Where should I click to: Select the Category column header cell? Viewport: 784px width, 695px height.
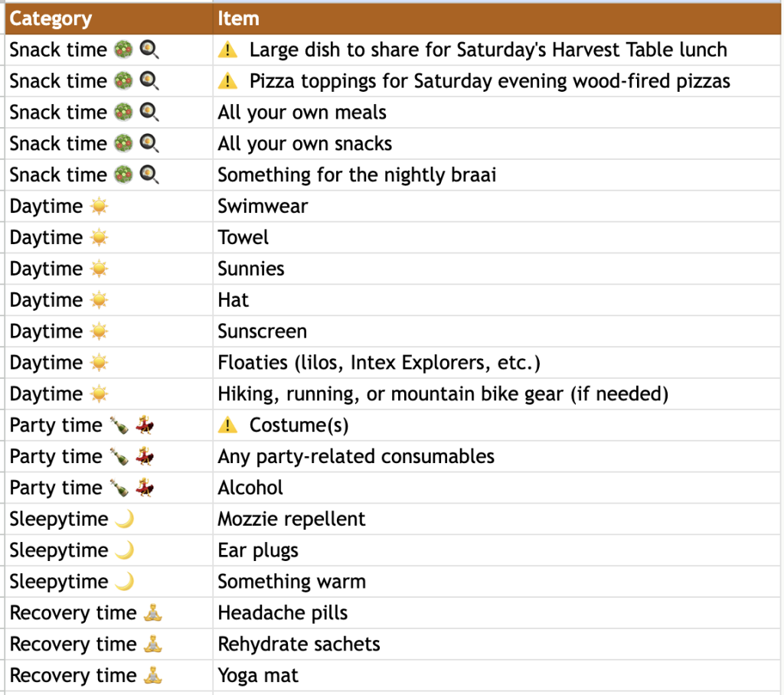(x=109, y=19)
